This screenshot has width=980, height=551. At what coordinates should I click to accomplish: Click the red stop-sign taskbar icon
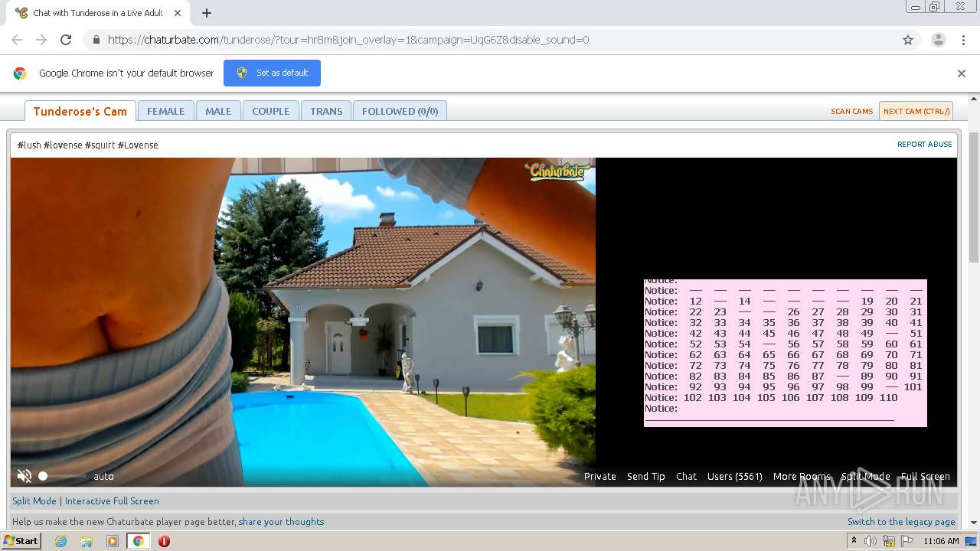pyautogui.click(x=164, y=541)
